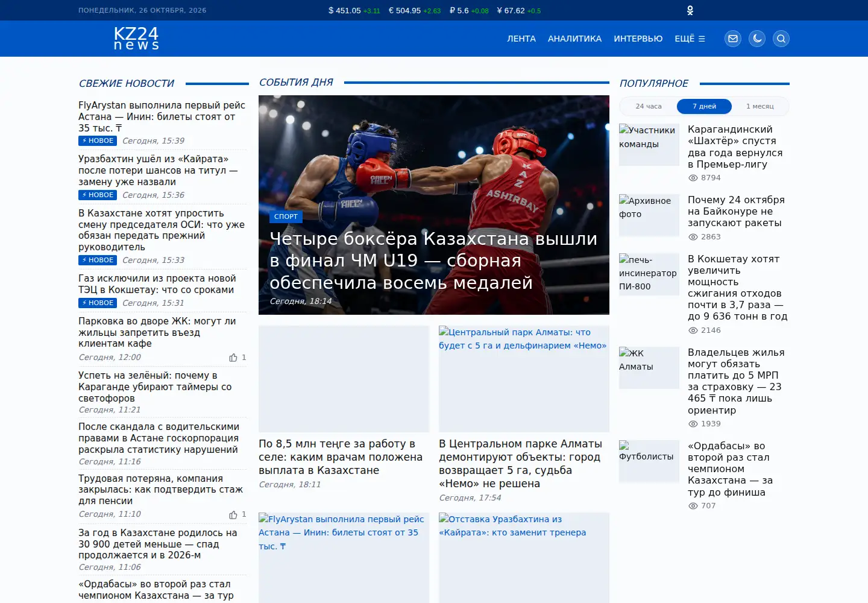The height and width of the screenshot is (603, 868).
Task: Open Уразбахтин left Кайрат news link
Action: click(x=158, y=171)
